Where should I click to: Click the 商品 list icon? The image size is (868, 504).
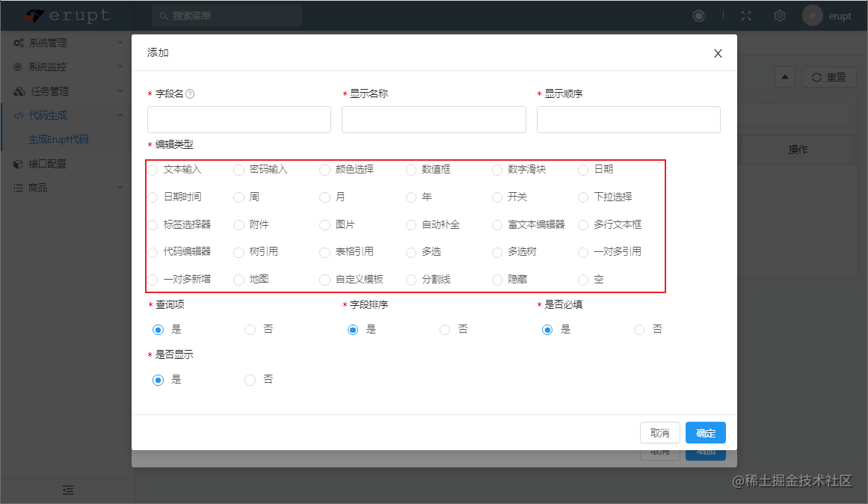click(x=18, y=188)
